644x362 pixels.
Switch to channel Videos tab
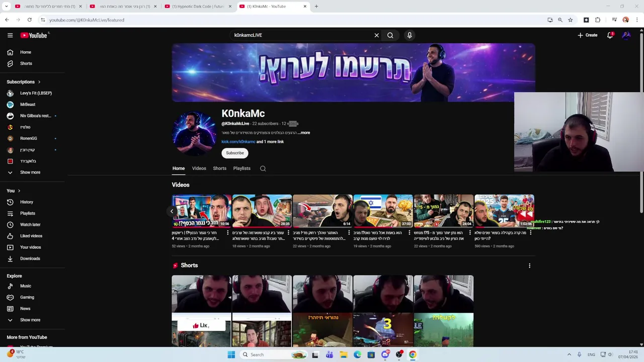click(x=199, y=168)
